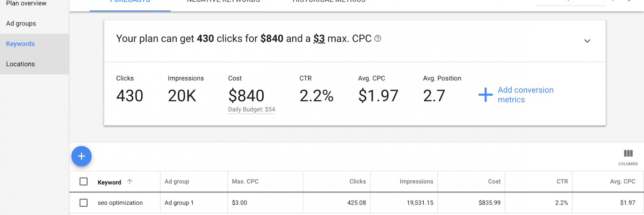The width and height of the screenshot is (644, 215).
Task: Click the plus icon for conversion metrics
Action: pyautogui.click(x=486, y=95)
